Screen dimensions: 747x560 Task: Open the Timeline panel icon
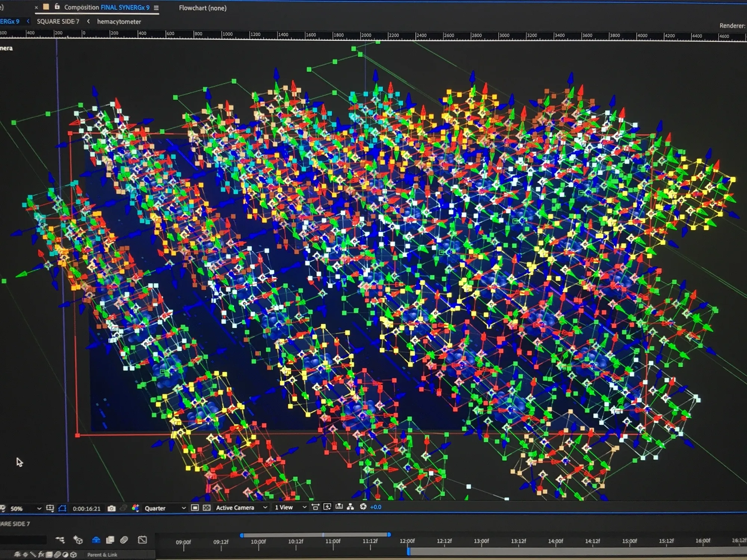pos(339,507)
